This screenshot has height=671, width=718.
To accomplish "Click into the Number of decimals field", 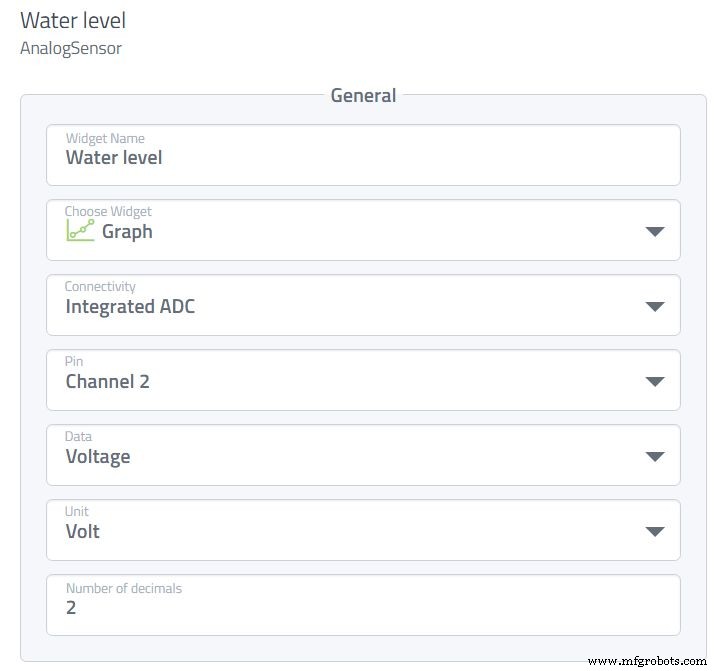I will pos(363,606).
